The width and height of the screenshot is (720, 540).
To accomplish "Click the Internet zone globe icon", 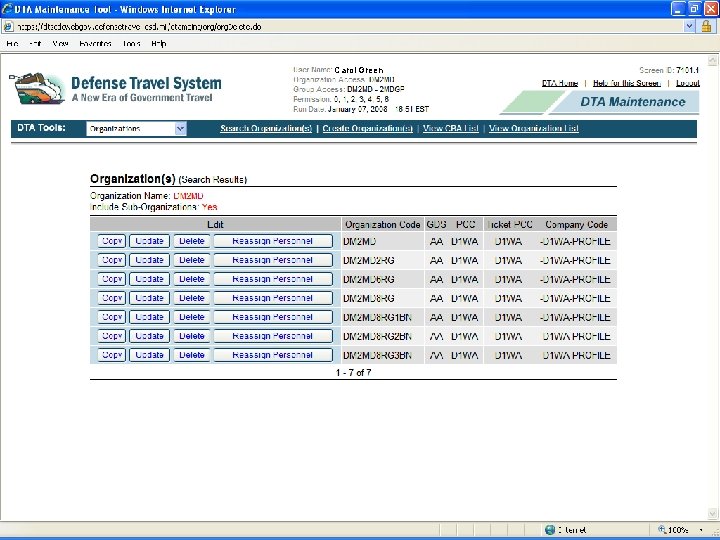I will tap(550, 529).
